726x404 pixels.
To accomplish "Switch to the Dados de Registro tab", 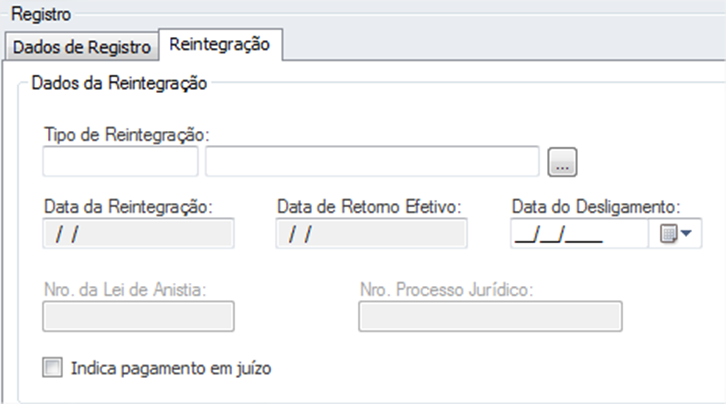I will point(81,47).
